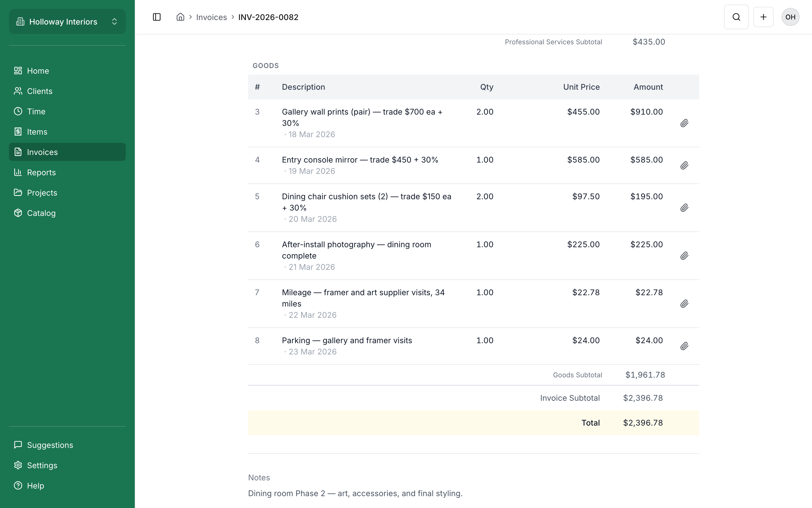812x508 pixels.
Task: Open attachment for Entry console mirror line
Action: coord(684,165)
